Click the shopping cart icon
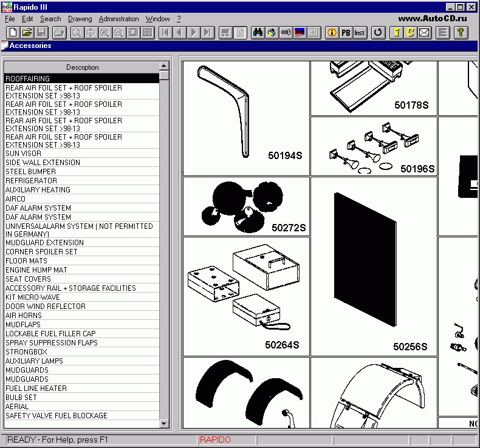The image size is (480, 448). coord(226,32)
